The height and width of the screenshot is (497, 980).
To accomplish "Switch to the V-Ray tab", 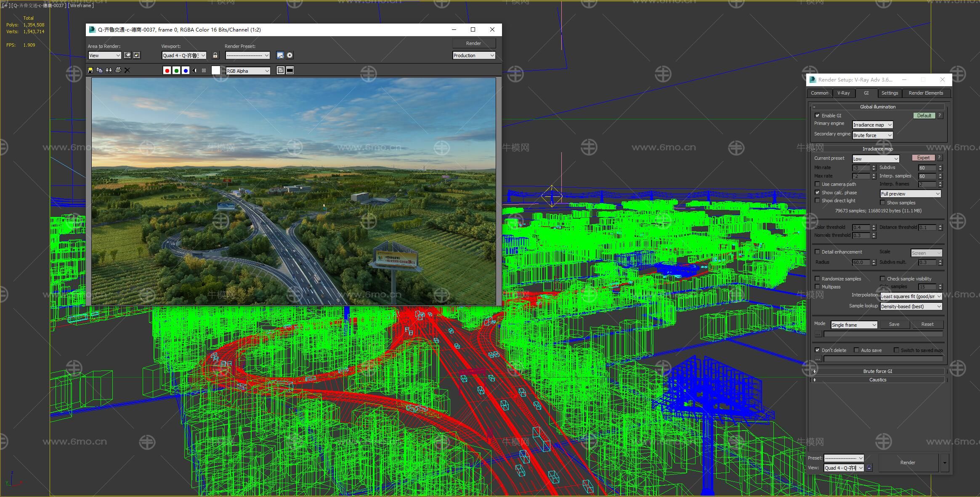I will pyautogui.click(x=843, y=93).
